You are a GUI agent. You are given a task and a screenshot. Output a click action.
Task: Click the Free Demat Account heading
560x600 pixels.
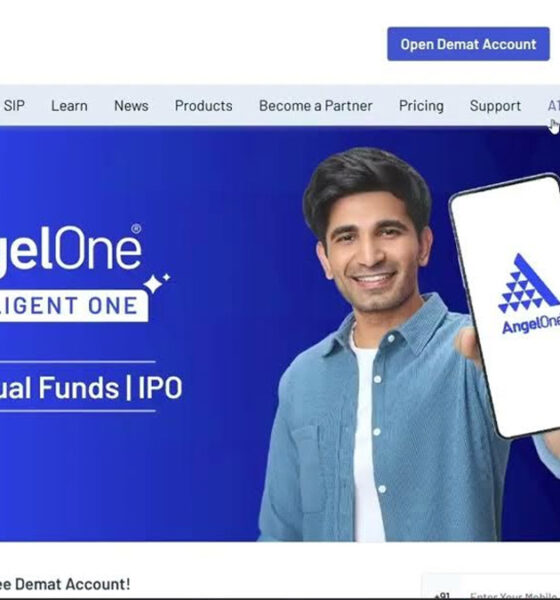tap(65, 584)
